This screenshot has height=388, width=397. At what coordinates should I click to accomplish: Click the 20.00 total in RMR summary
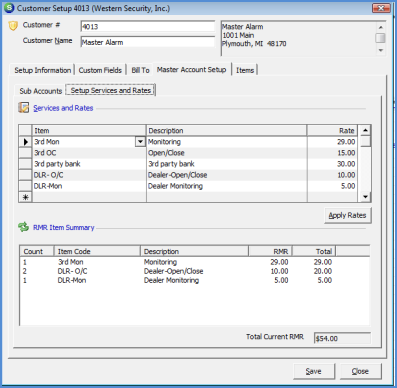[x=323, y=271]
